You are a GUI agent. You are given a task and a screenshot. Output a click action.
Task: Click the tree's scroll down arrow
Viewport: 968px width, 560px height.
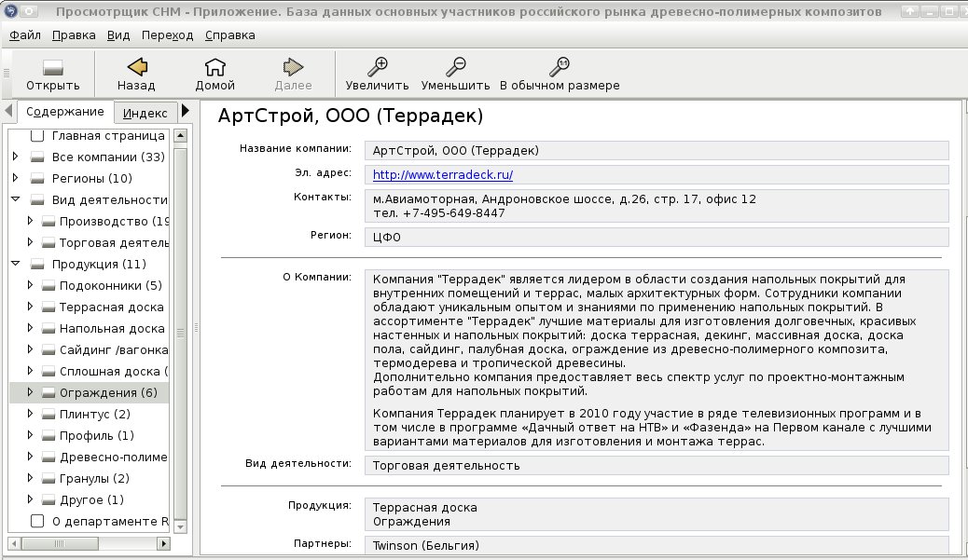point(180,526)
